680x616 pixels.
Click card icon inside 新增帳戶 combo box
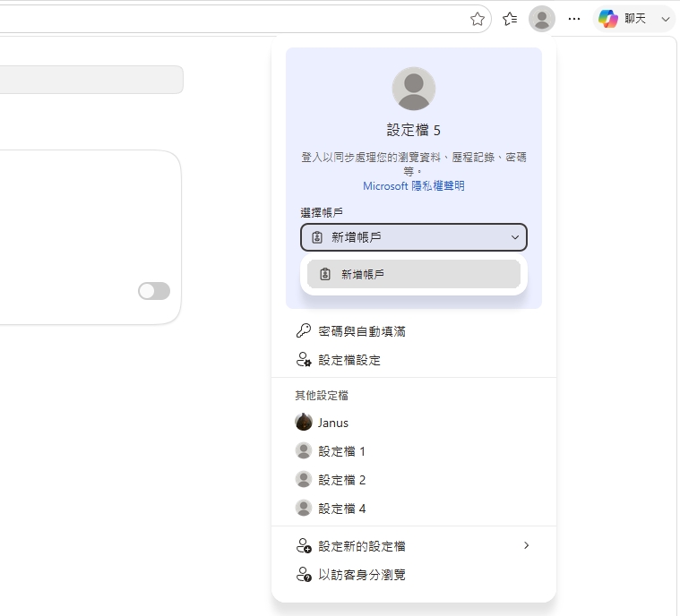click(x=317, y=237)
